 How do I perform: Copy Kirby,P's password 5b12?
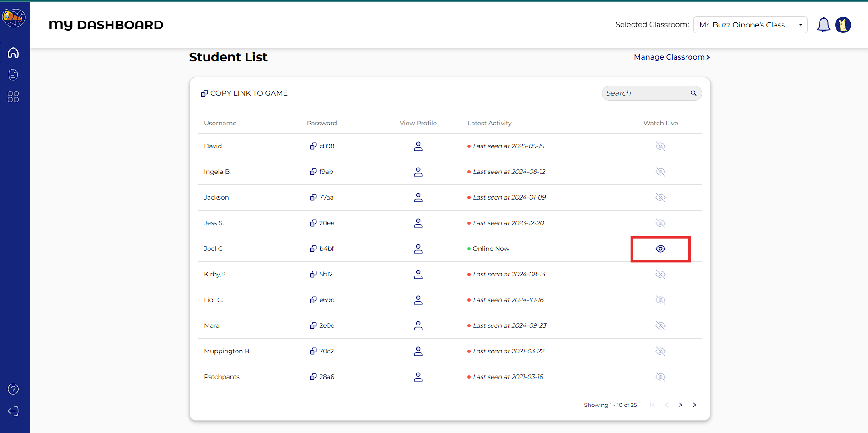tap(313, 274)
